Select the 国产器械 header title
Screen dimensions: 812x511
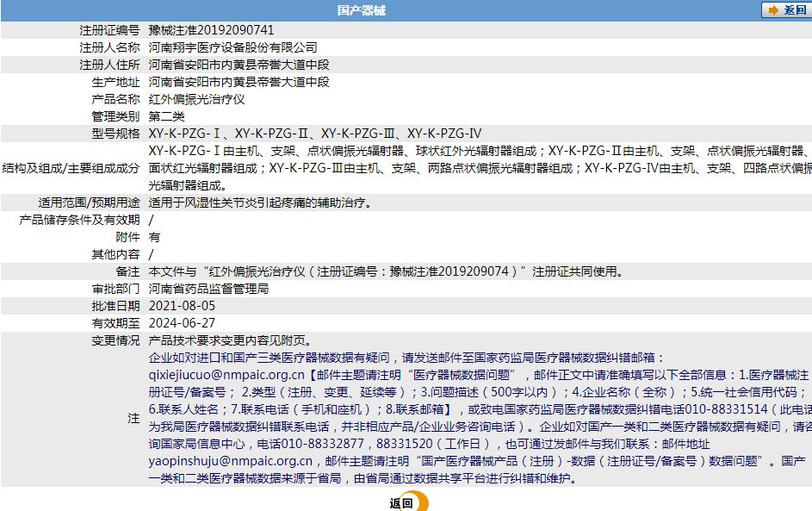[x=362, y=10]
